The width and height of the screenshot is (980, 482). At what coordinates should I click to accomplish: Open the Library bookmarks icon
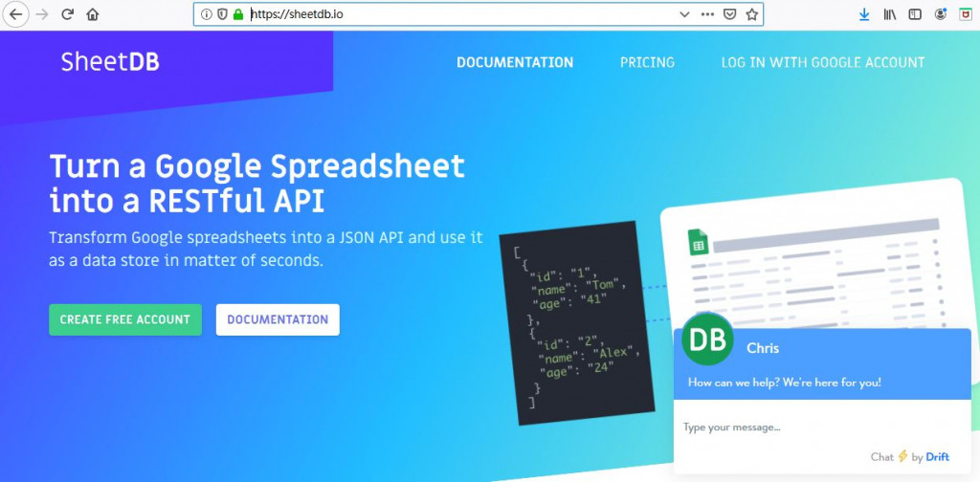tap(889, 14)
